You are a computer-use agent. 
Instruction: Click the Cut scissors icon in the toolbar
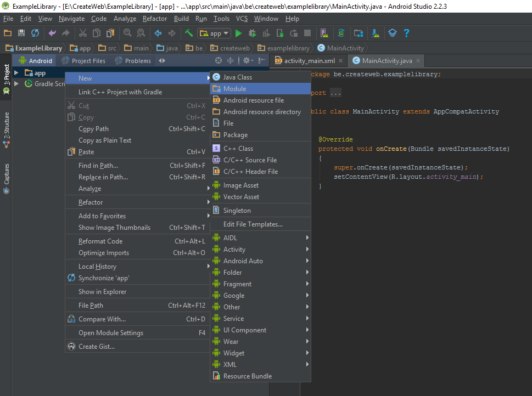pyautogui.click(x=82, y=33)
